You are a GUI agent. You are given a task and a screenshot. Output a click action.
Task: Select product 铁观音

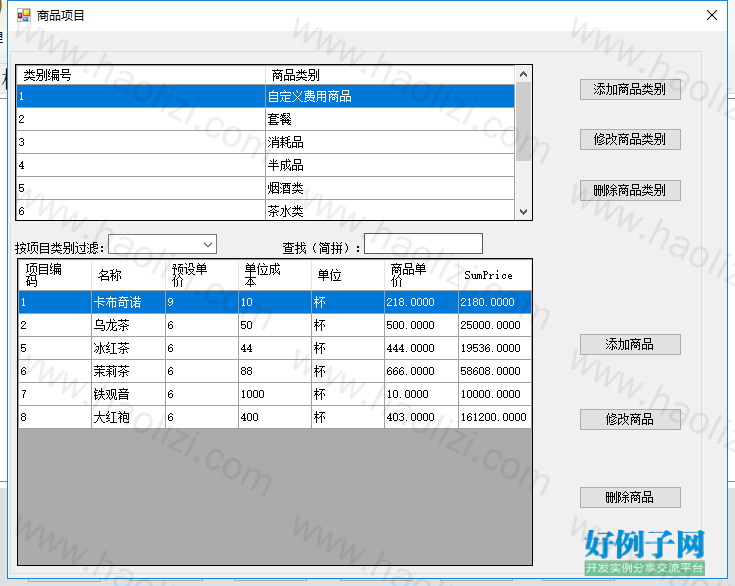click(275, 394)
